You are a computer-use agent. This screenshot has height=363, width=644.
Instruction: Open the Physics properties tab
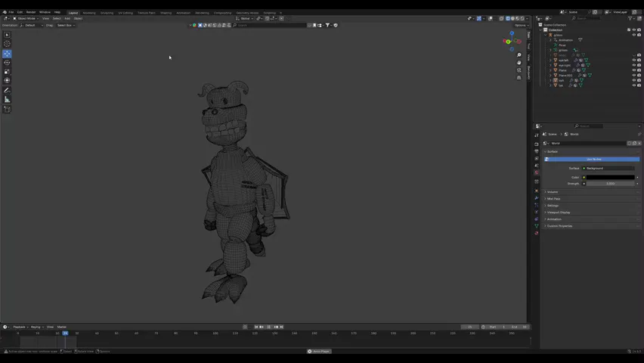pyautogui.click(x=537, y=212)
